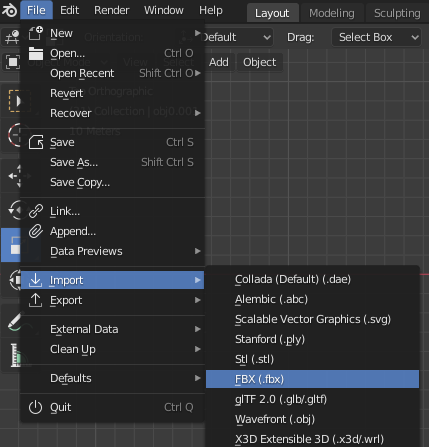The height and width of the screenshot is (447, 429).
Task: Expand the Export submenu
Action: pos(112,300)
